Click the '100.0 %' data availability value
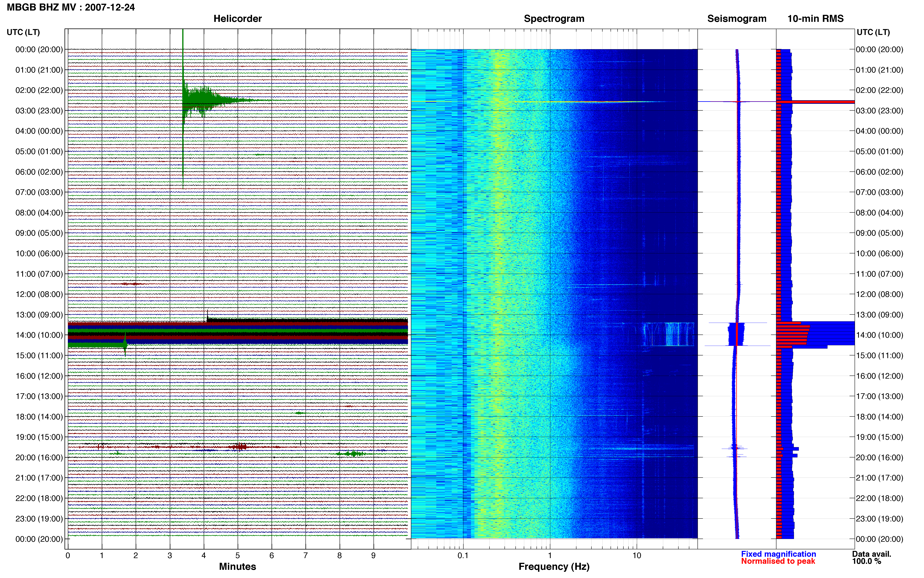This screenshot has height=578, width=924. (x=866, y=561)
